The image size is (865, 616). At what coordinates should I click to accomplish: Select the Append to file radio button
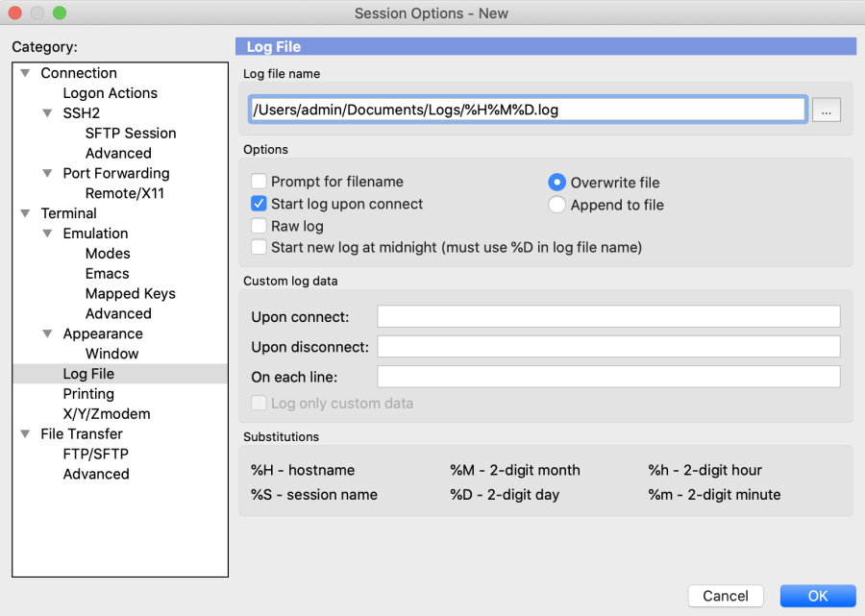tap(556, 205)
